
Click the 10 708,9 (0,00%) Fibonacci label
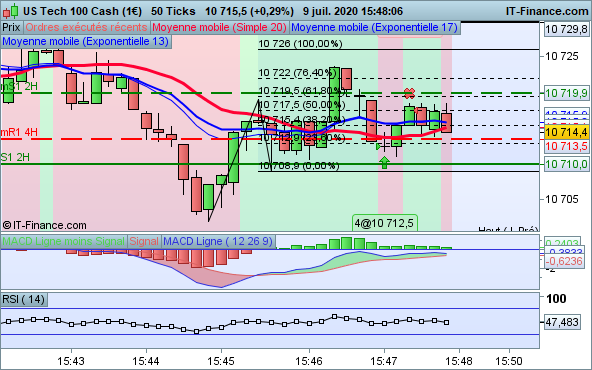(x=299, y=166)
